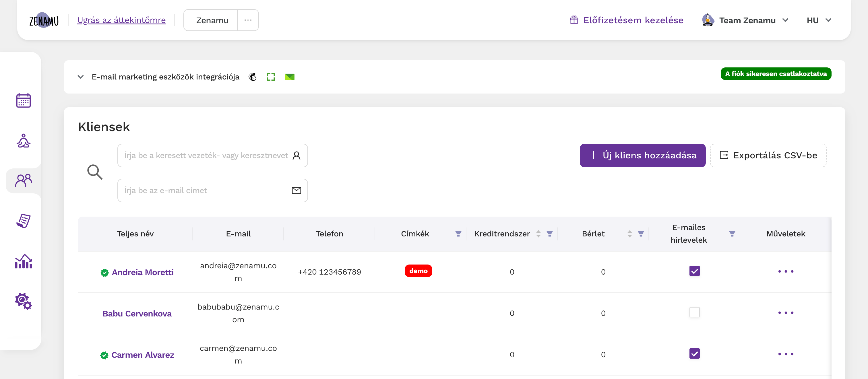Filter the Bérlet column
The image size is (868, 379).
[641, 234]
